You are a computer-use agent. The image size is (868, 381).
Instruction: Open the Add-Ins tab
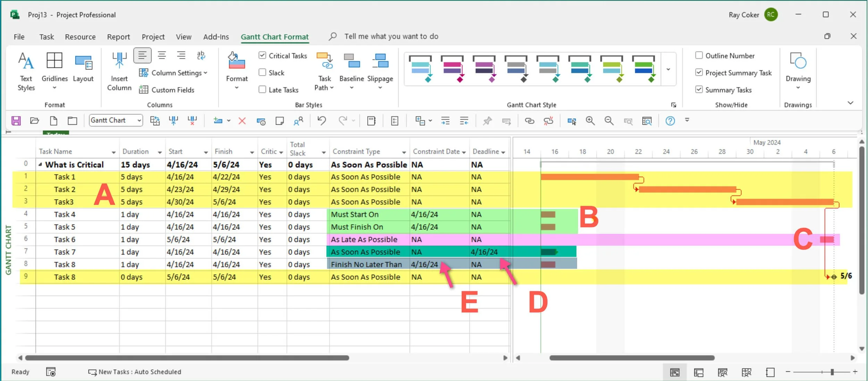[x=216, y=37]
